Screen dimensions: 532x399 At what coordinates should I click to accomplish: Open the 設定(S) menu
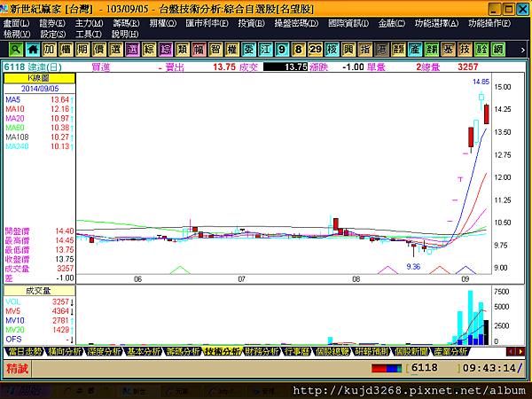[53, 35]
